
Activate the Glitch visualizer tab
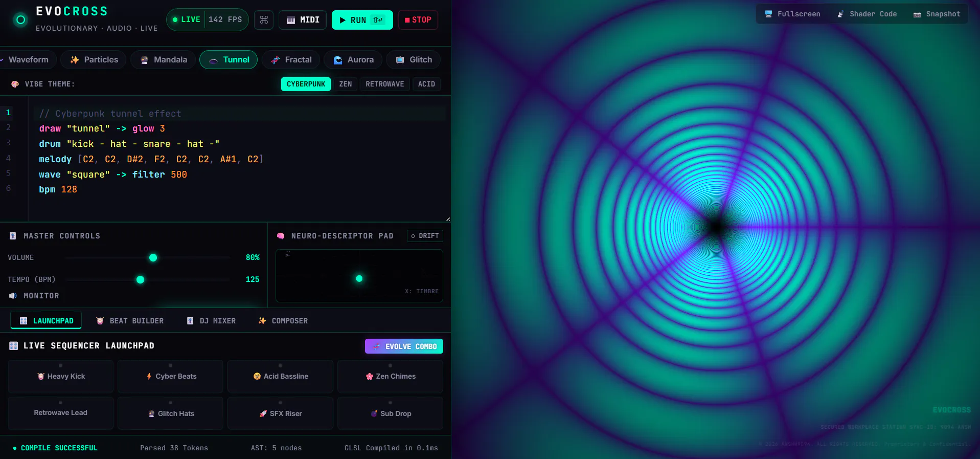414,60
